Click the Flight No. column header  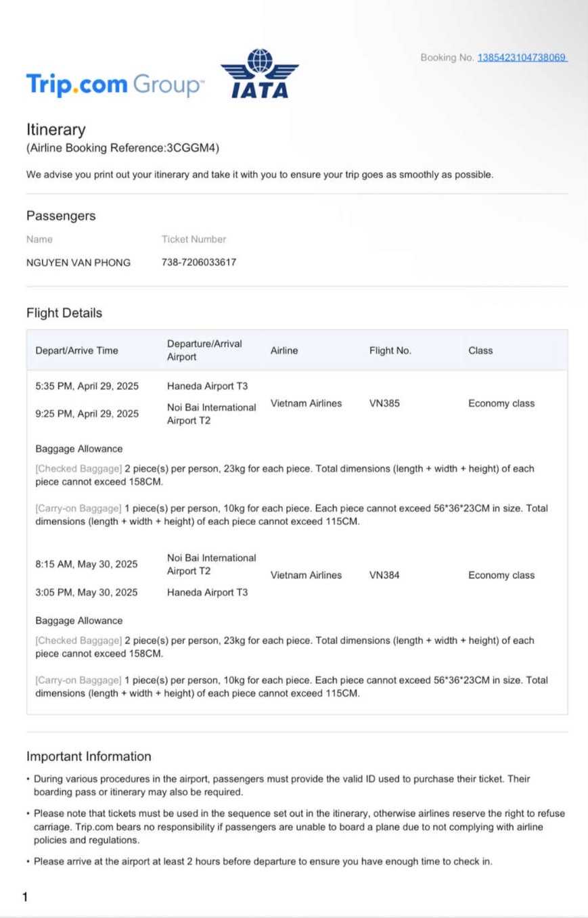coord(390,350)
